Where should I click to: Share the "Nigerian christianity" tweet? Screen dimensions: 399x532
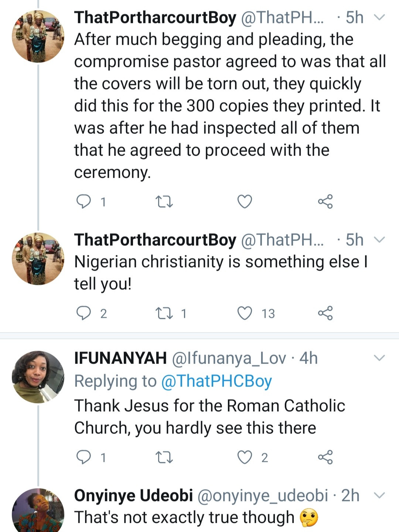(x=325, y=313)
